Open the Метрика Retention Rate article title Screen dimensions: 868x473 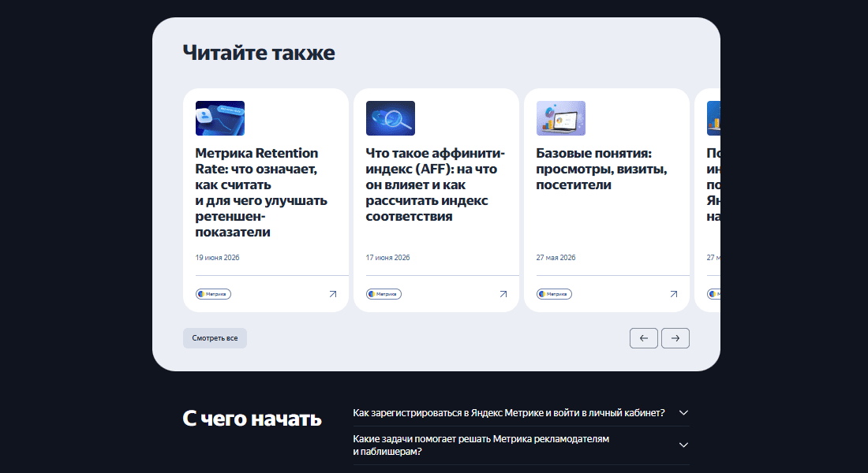261,192
